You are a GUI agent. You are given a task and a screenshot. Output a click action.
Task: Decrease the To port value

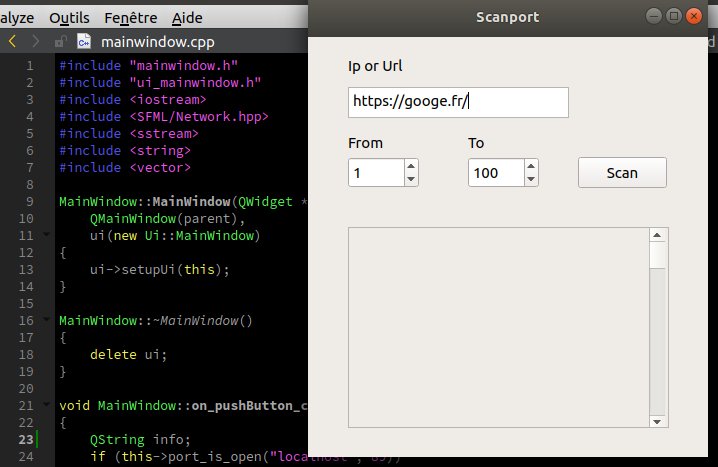pos(531,179)
